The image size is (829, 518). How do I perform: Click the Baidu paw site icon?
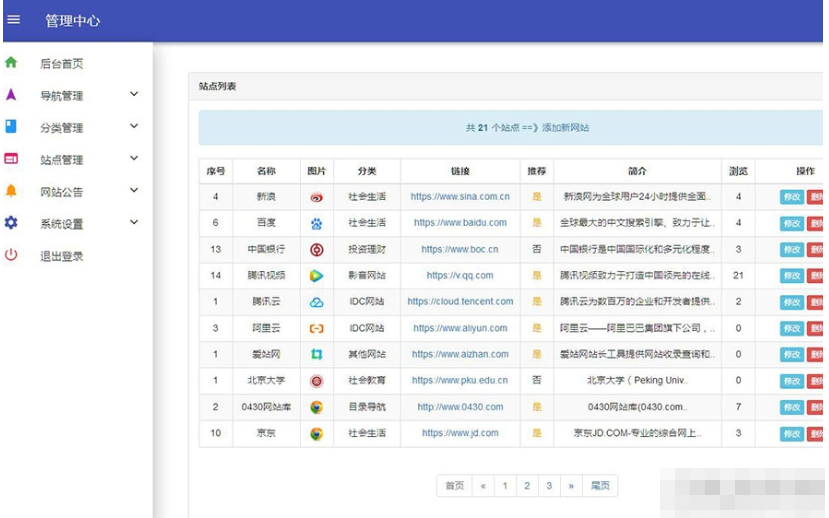click(x=317, y=224)
